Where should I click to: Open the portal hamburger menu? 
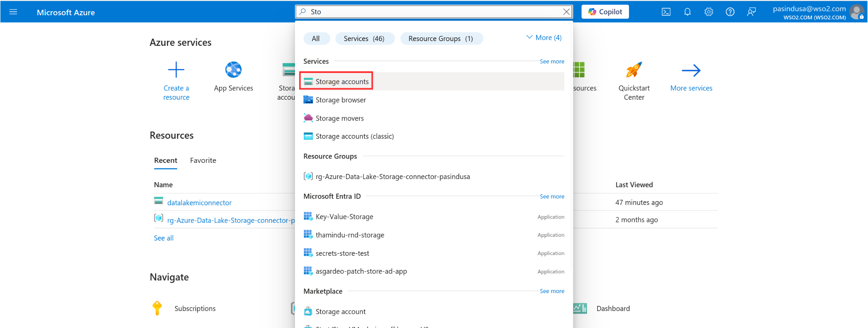(x=13, y=12)
